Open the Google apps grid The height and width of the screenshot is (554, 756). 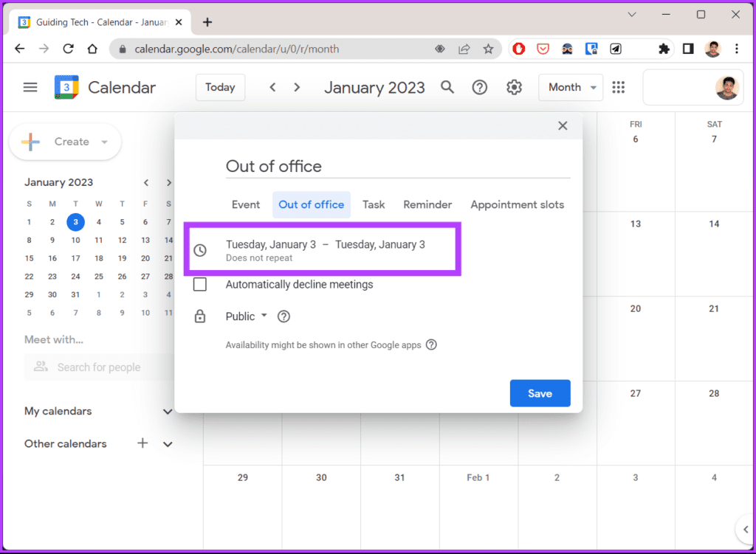(619, 87)
